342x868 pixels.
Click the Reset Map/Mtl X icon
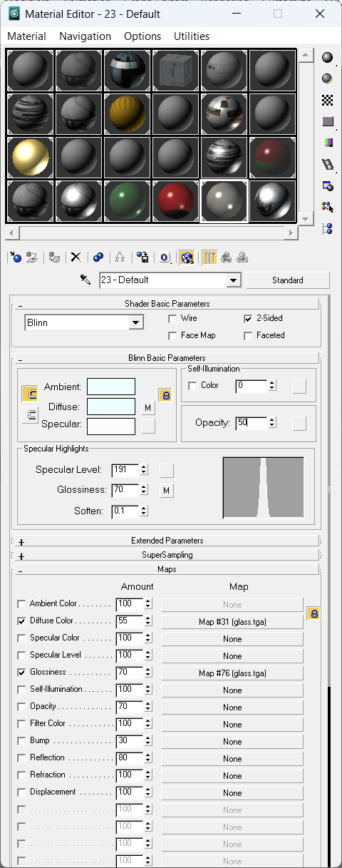pos(76,257)
